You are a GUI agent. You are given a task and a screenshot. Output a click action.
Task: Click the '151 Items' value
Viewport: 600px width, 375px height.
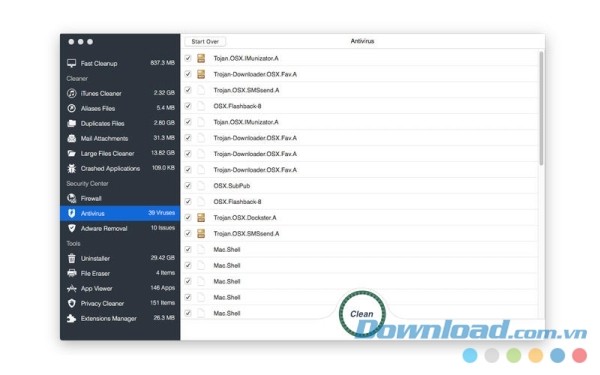click(162, 303)
